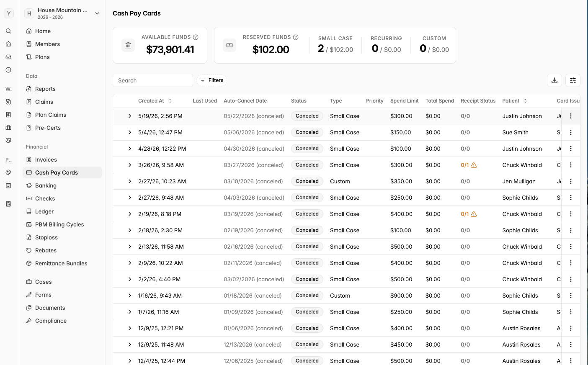This screenshot has height=365, width=588.
Task: Open Claims in sidebar
Action: click(62, 102)
